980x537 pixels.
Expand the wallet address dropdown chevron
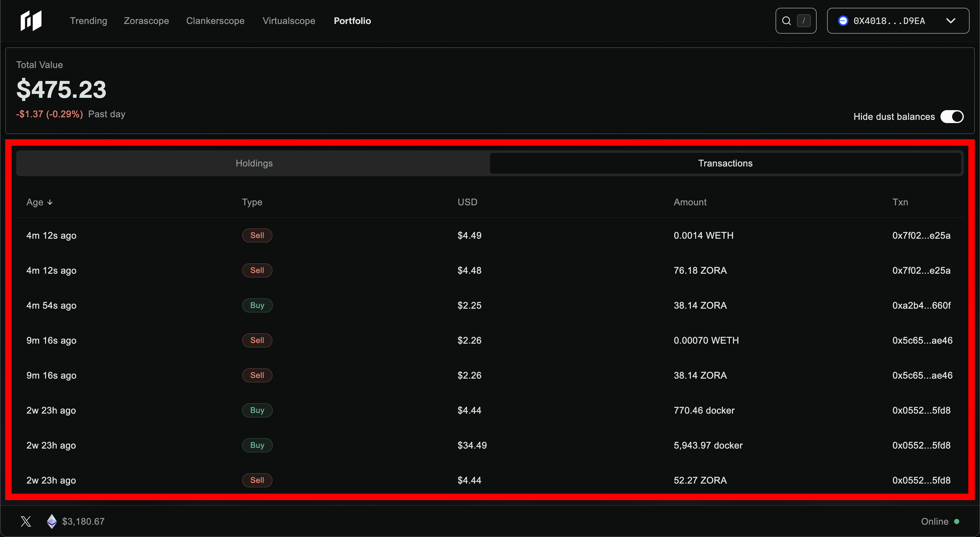951,21
